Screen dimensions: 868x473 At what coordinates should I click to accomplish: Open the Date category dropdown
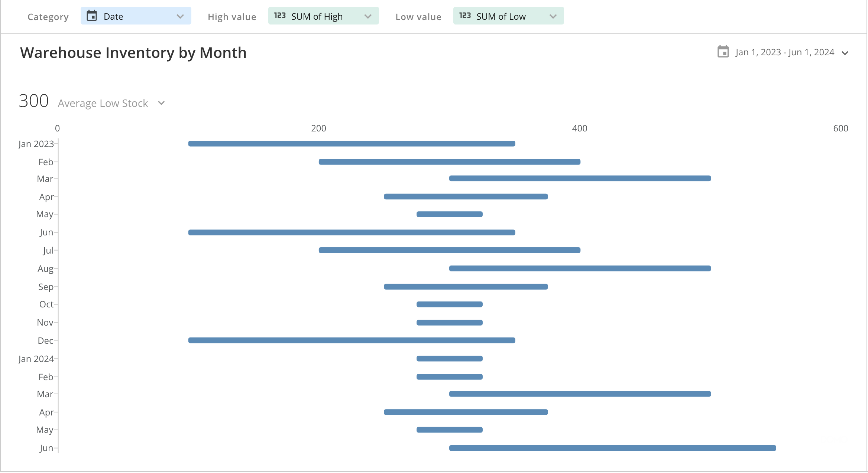click(136, 16)
